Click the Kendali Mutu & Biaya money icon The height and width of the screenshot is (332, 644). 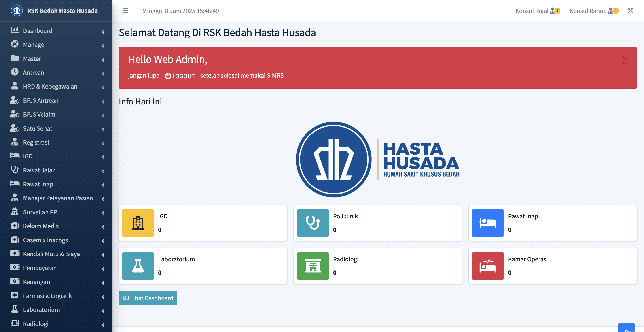pos(15,253)
